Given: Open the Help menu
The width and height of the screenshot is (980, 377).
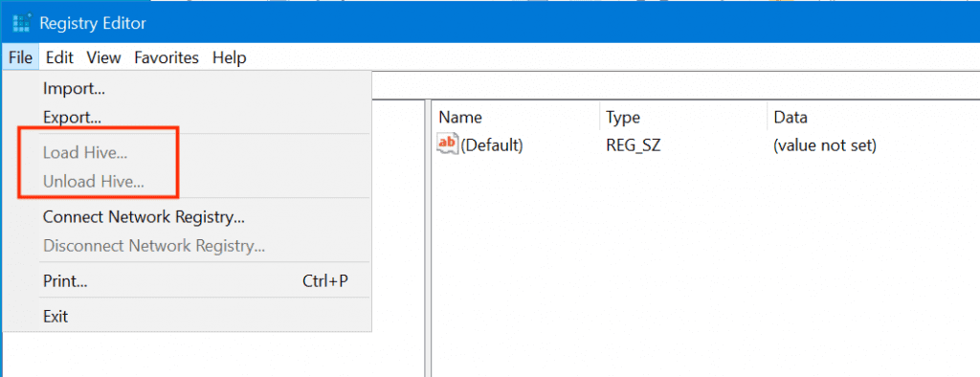Looking at the screenshot, I should coord(230,58).
